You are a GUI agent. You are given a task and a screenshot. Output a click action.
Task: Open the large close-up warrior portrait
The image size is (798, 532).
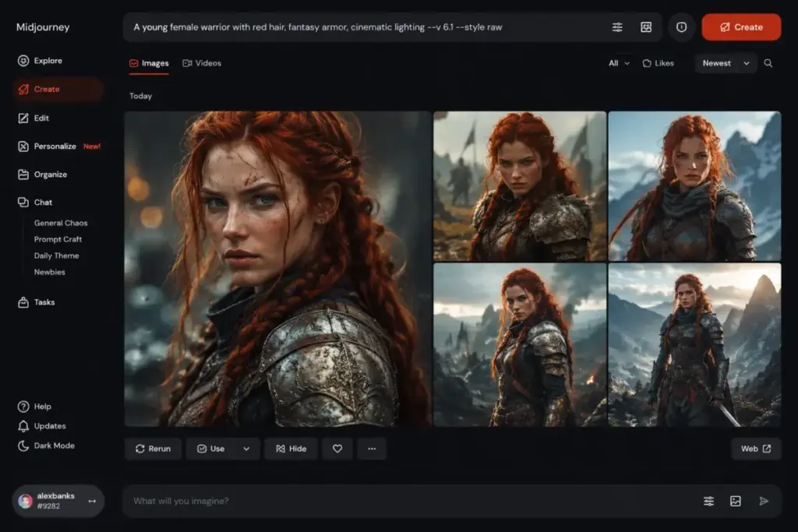[x=278, y=269]
